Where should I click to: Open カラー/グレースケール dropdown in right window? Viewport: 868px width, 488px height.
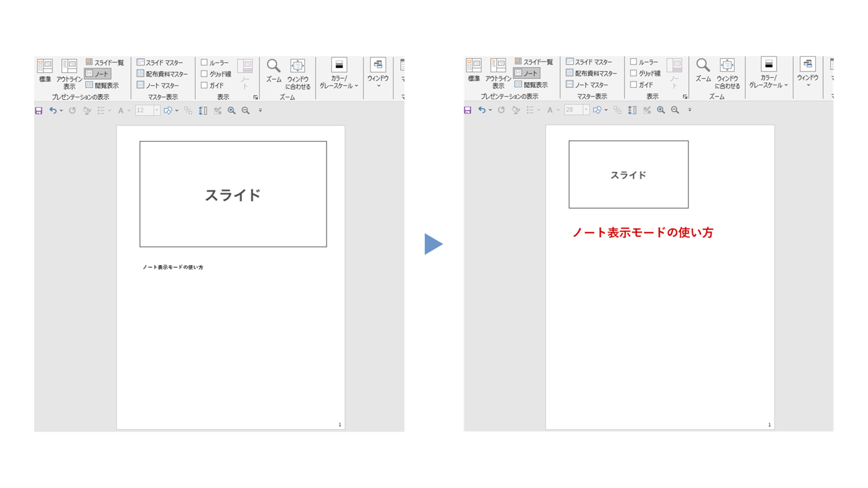(768, 73)
